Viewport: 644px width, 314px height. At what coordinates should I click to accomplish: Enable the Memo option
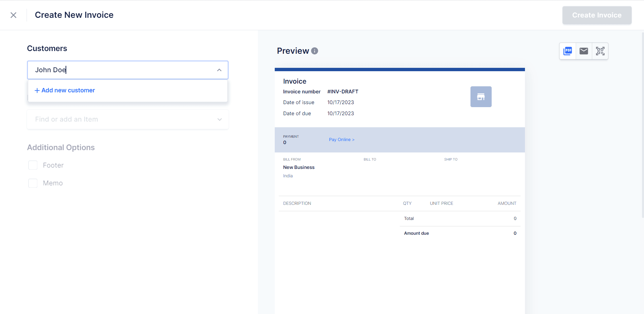[x=33, y=183]
